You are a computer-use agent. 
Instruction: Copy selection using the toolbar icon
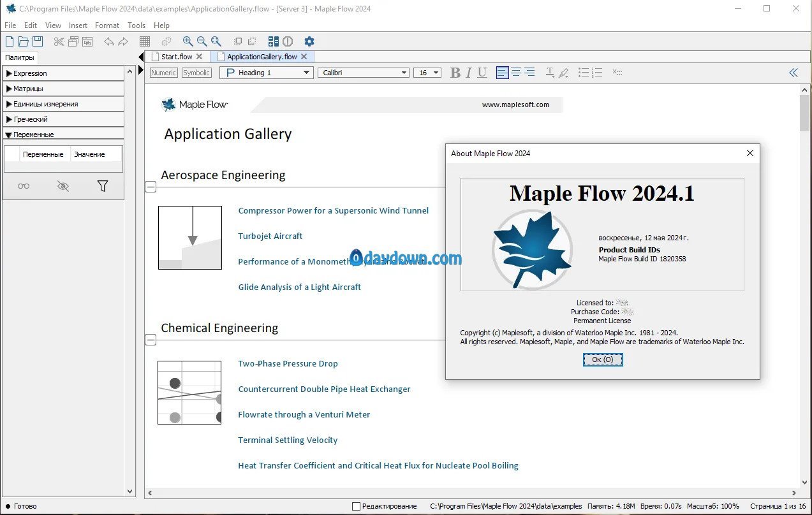tap(73, 41)
